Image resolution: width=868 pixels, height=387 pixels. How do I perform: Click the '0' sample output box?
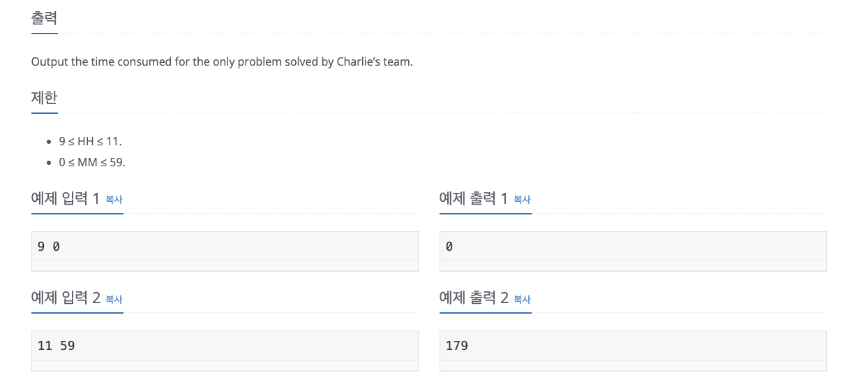(632, 247)
